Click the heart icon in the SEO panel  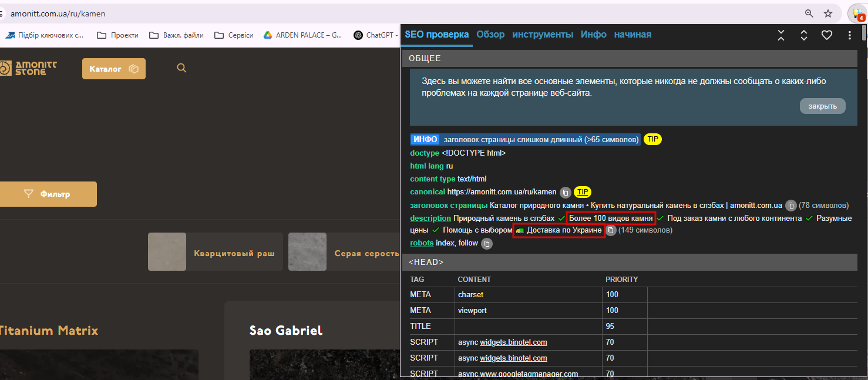click(827, 35)
